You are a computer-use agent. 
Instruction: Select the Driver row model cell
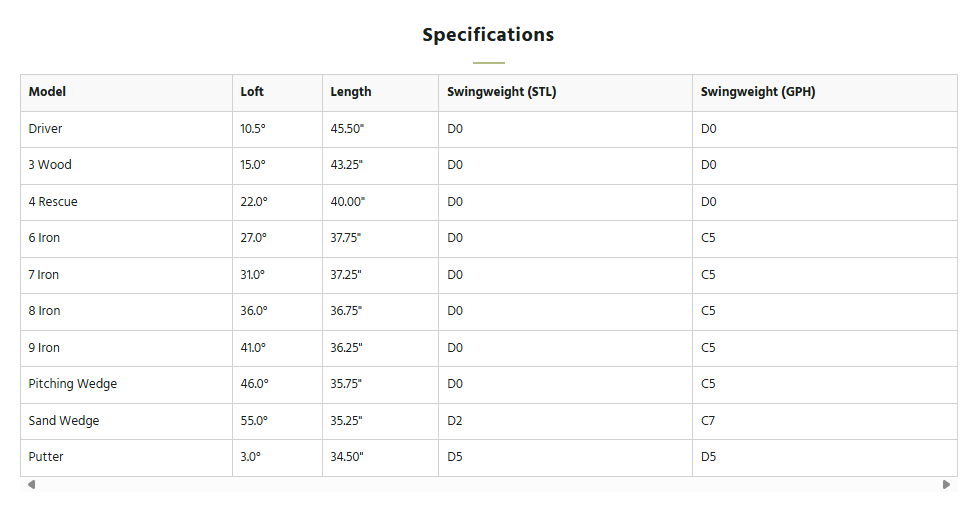pyautogui.click(x=127, y=129)
